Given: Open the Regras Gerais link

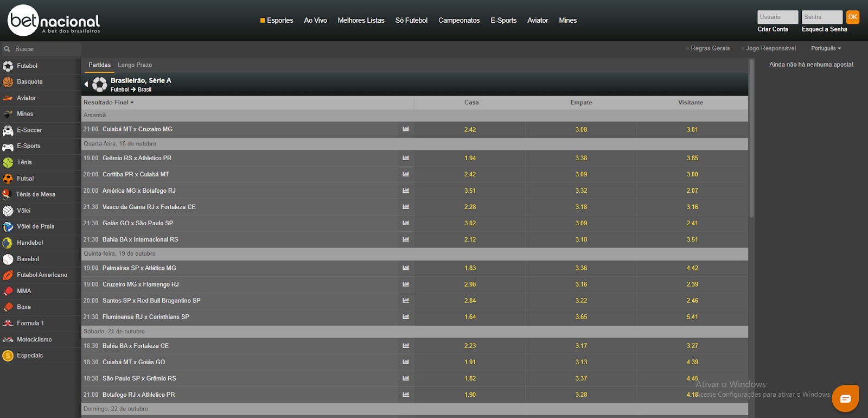Looking at the screenshot, I should (710, 48).
